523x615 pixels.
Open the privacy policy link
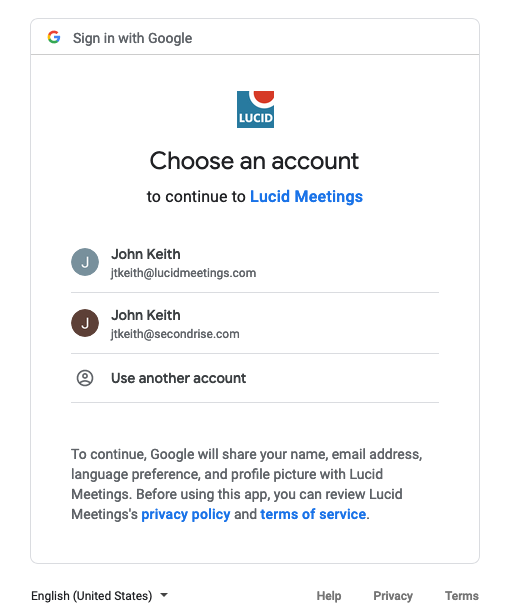pyautogui.click(x=186, y=514)
